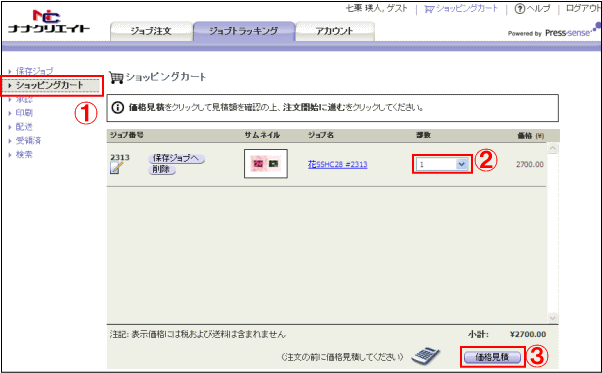Viewport: 602px width, 373px height.
Task: Click the info icon in the notice box
Action: pos(117,107)
